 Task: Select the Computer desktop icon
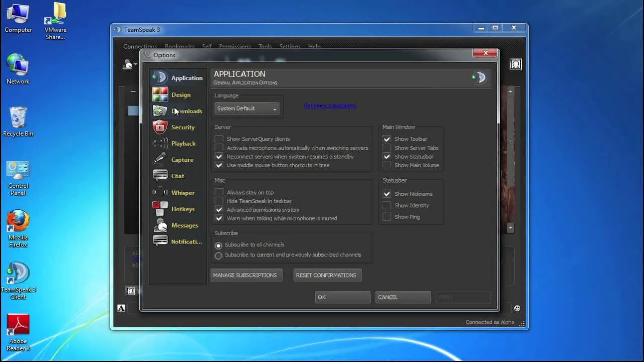18,18
